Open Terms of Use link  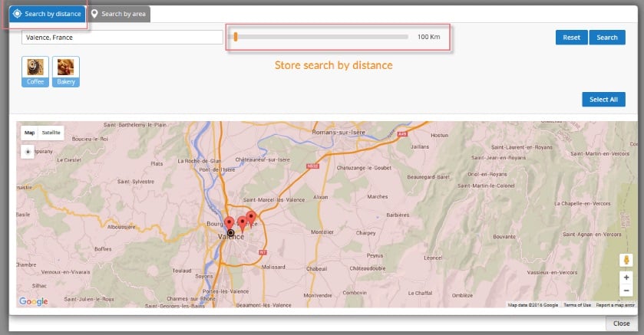click(577, 305)
